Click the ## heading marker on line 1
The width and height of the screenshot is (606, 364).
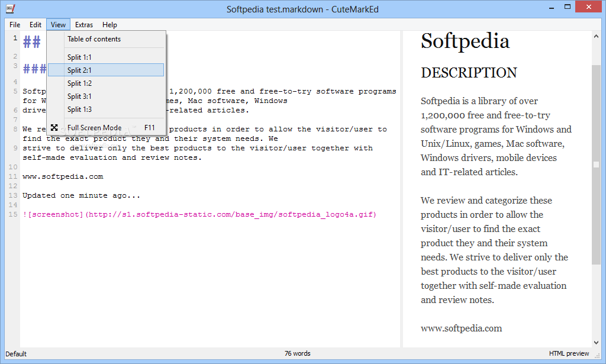point(32,42)
